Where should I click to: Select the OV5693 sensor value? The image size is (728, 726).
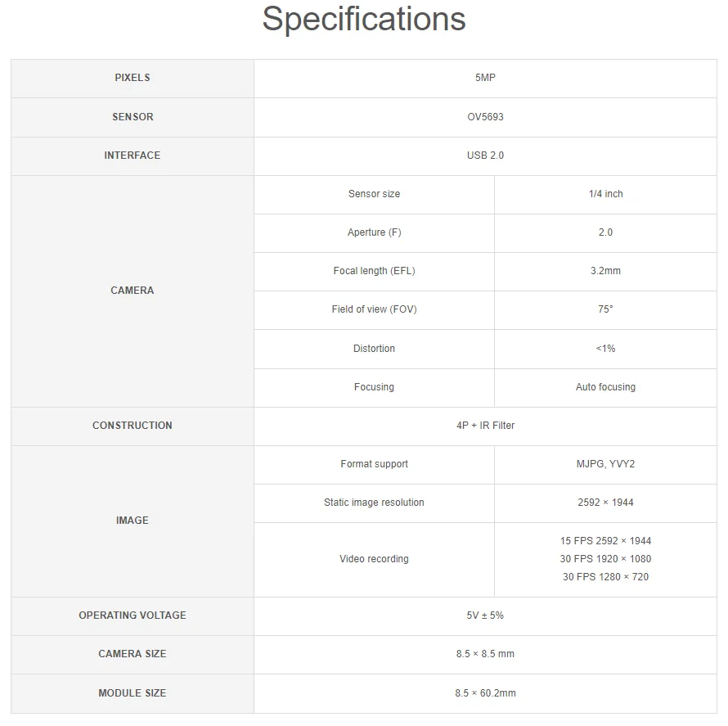point(485,117)
